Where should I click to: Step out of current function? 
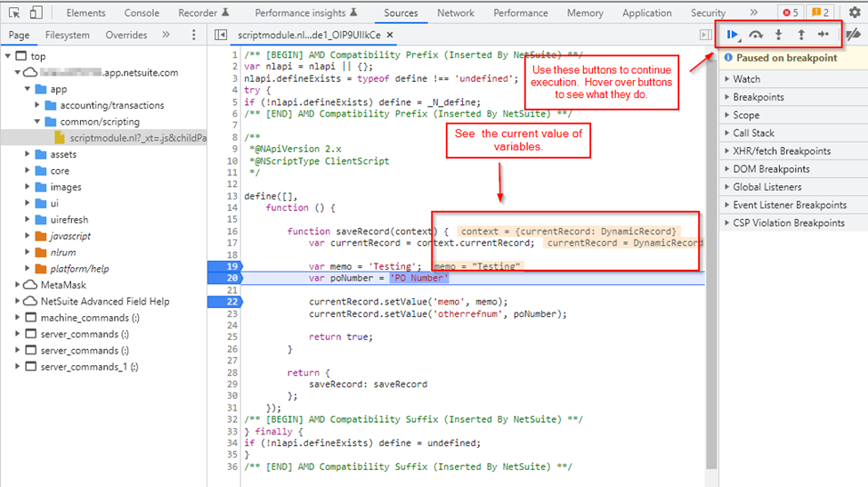point(801,35)
